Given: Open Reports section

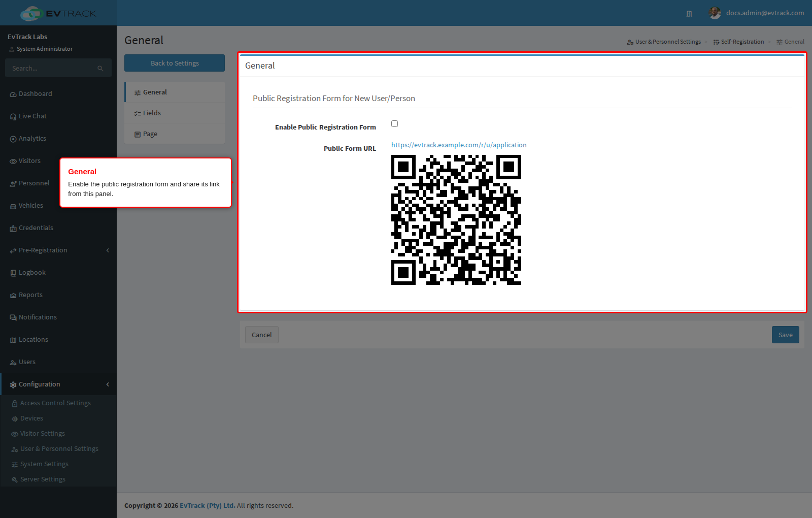Looking at the screenshot, I should click(x=58, y=295).
